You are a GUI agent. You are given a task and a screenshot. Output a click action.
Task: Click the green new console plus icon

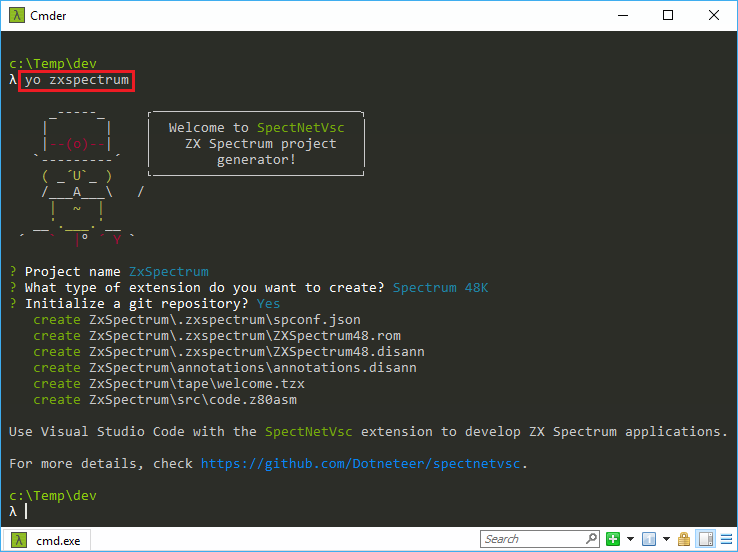coord(613,539)
